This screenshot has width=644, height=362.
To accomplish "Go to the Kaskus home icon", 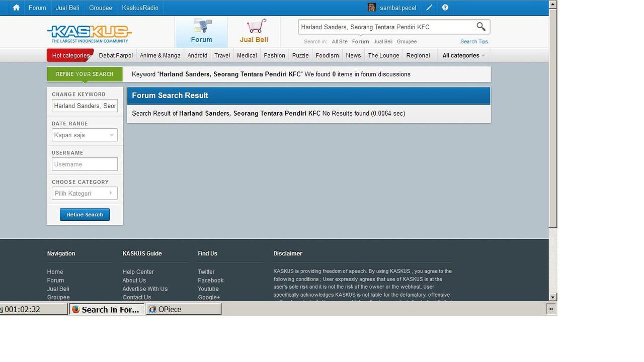I will [x=16, y=8].
